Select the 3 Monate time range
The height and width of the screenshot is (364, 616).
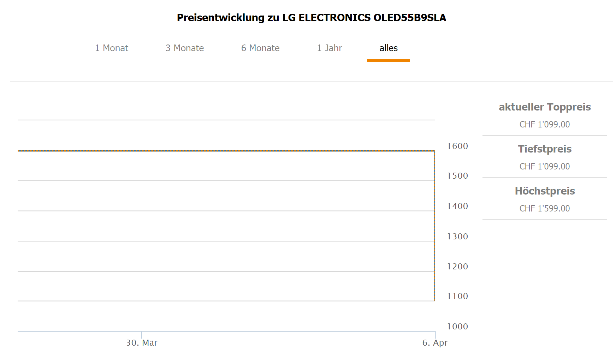pos(184,48)
